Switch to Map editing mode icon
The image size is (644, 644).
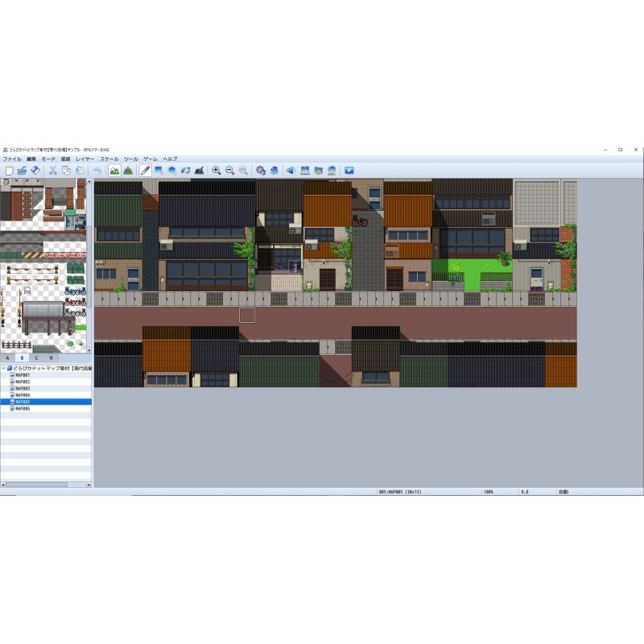click(114, 171)
